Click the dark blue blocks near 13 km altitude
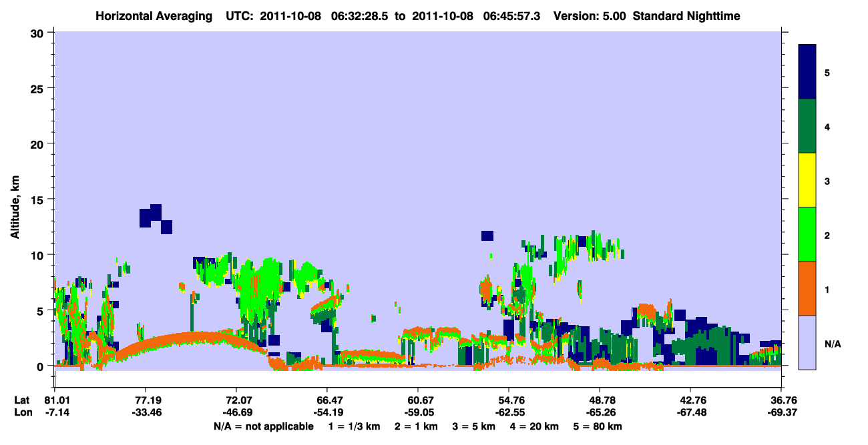The height and width of the screenshot is (445, 868). 156,219
